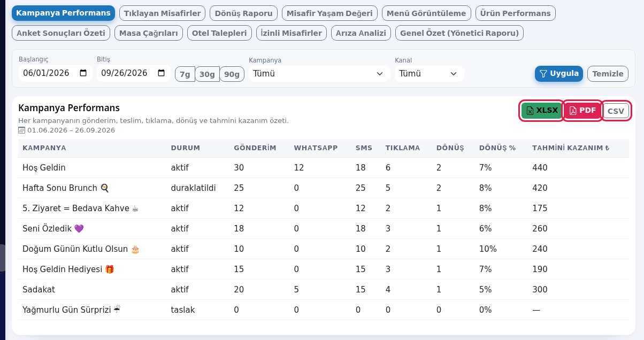644x340 pixels.
Task: Click the taslak status cell
Action: tap(183, 310)
